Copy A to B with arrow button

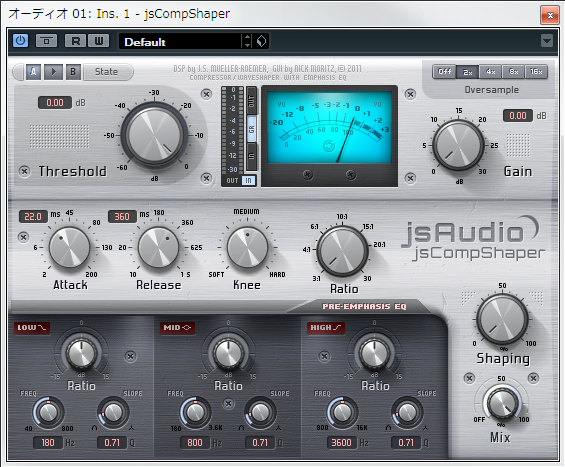pyautogui.click(x=53, y=72)
